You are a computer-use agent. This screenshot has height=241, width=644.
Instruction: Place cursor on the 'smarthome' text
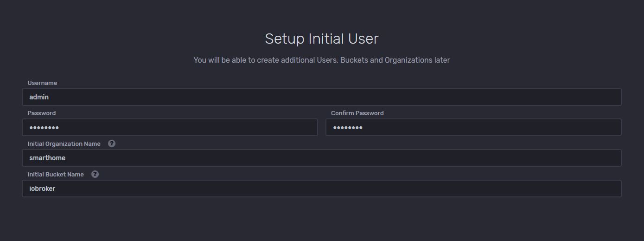point(47,158)
